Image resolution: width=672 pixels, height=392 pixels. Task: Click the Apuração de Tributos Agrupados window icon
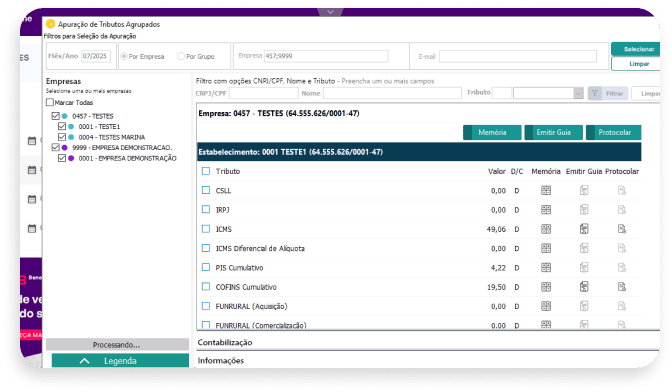51,24
